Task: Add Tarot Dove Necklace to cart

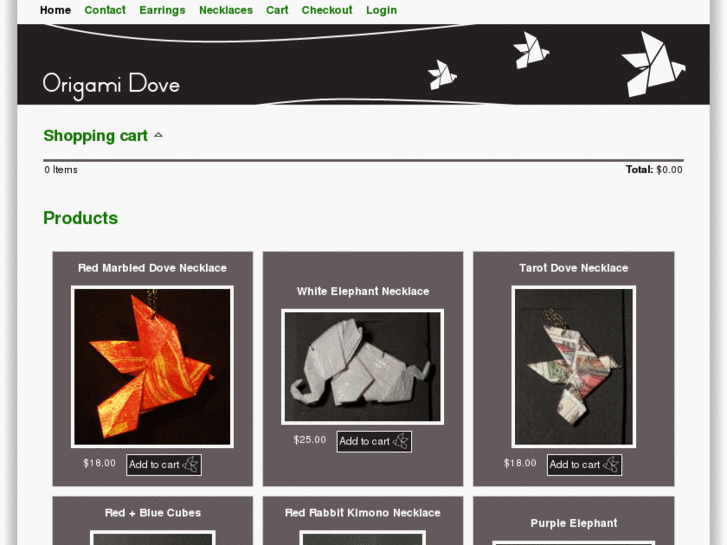Action: pyautogui.click(x=584, y=465)
